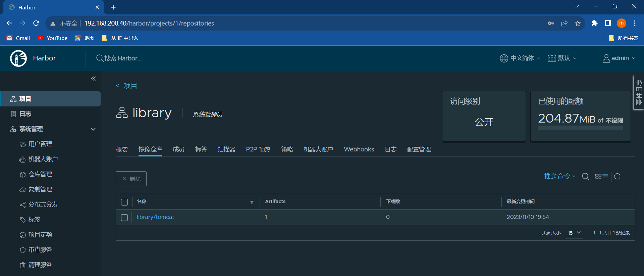
Task: Switch to the 成员 tab
Action: click(178, 149)
